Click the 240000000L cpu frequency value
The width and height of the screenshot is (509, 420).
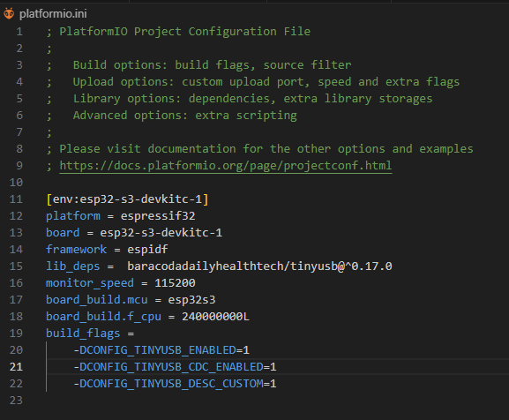(x=215, y=317)
